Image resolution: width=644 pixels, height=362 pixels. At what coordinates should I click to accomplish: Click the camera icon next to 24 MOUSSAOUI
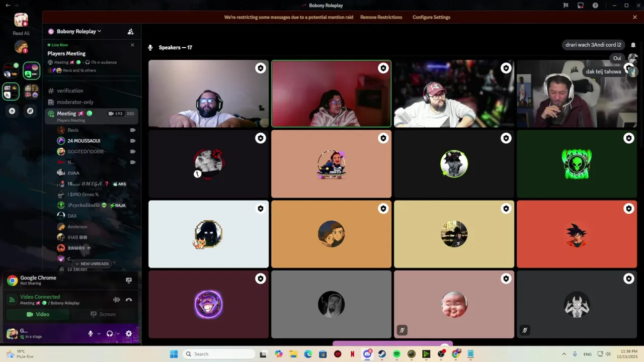133,141
